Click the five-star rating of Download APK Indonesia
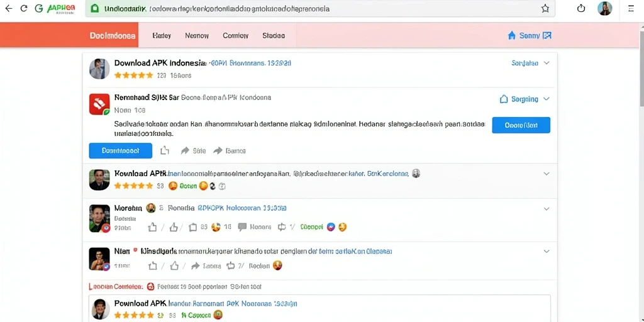This screenshot has width=644, height=322. tap(133, 75)
